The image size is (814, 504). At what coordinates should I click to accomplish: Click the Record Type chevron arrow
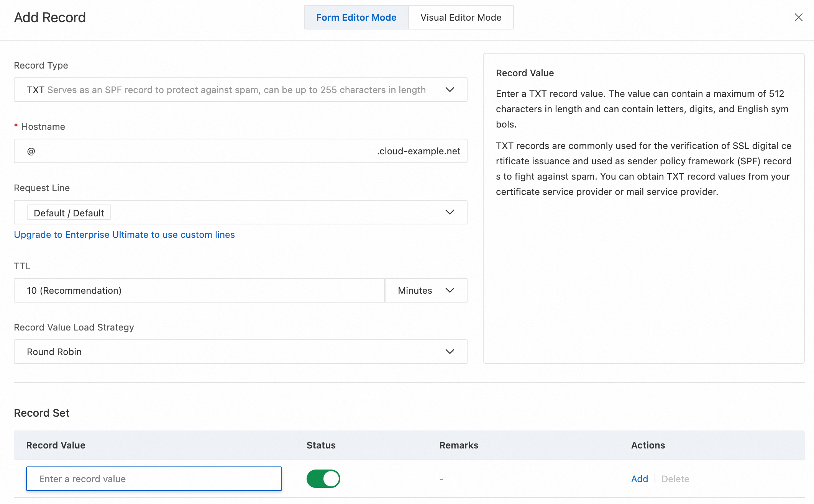(x=450, y=90)
